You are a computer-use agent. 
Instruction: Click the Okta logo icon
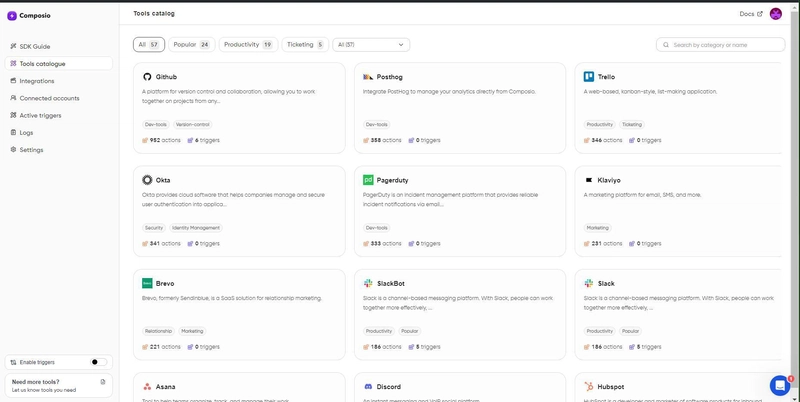coord(147,180)
